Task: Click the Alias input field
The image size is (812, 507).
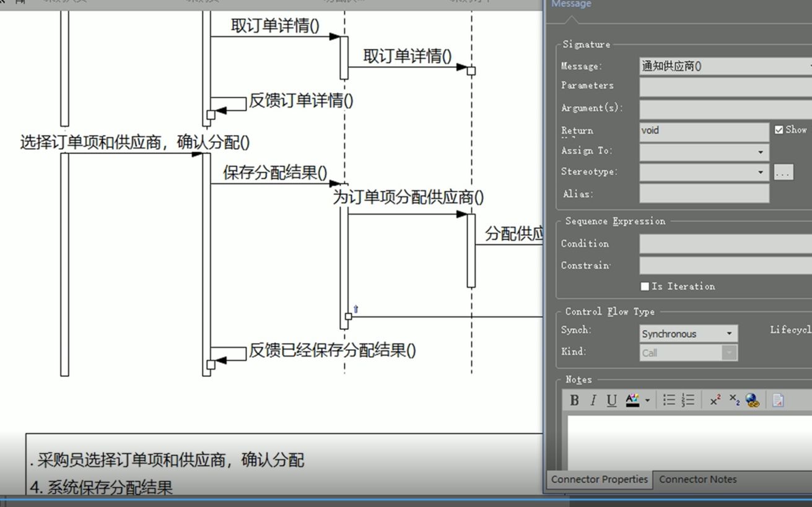Action: tap(704, 193)
